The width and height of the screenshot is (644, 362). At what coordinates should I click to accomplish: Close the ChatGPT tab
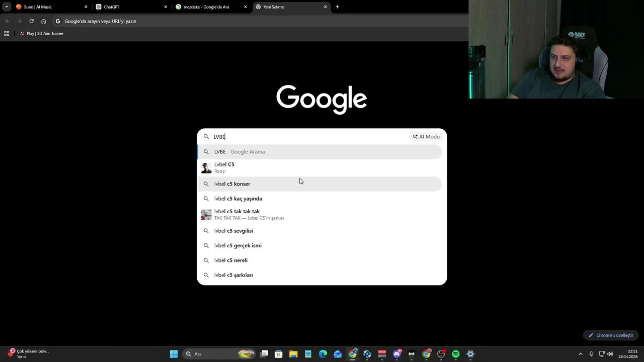pyautogui.click(x=166, y=7)
